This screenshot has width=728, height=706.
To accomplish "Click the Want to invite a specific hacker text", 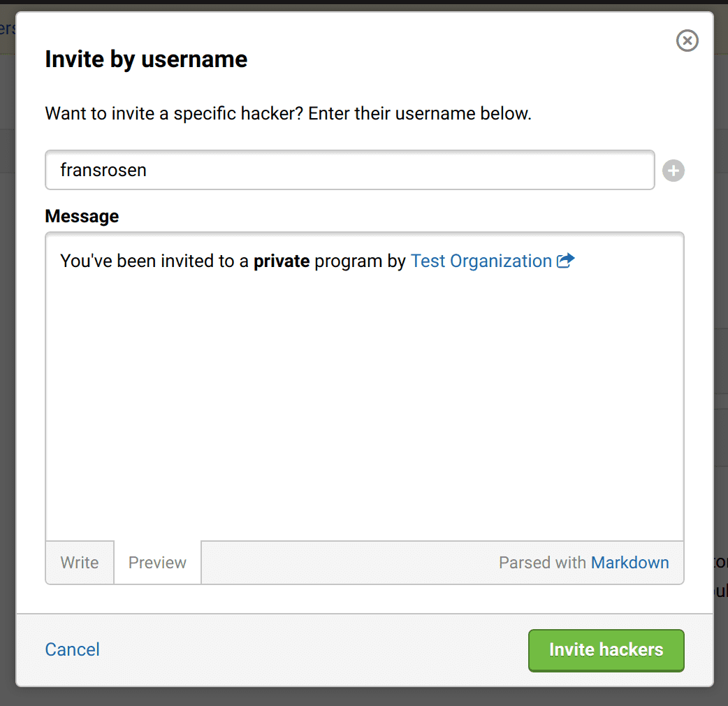I will click(x=288, y=113).
